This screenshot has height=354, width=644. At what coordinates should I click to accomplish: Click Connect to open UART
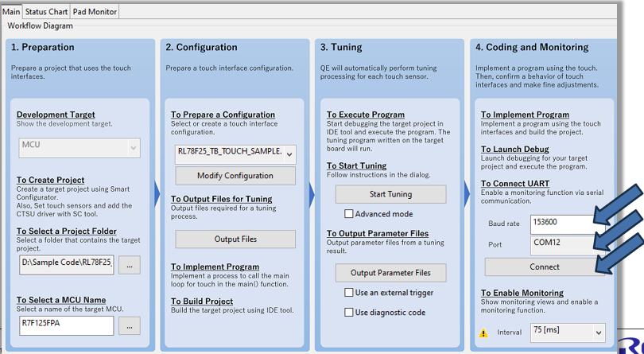(x=545, y=267)
